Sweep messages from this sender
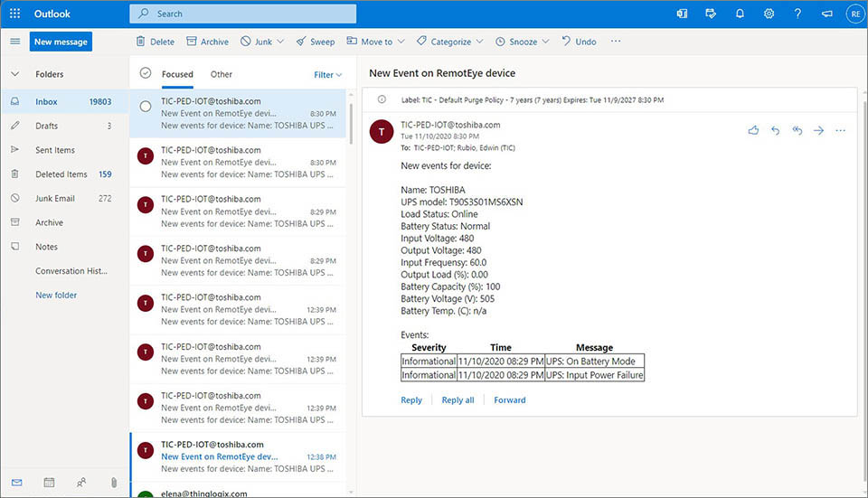Screen dimensions: 868x498 (316, 42)
